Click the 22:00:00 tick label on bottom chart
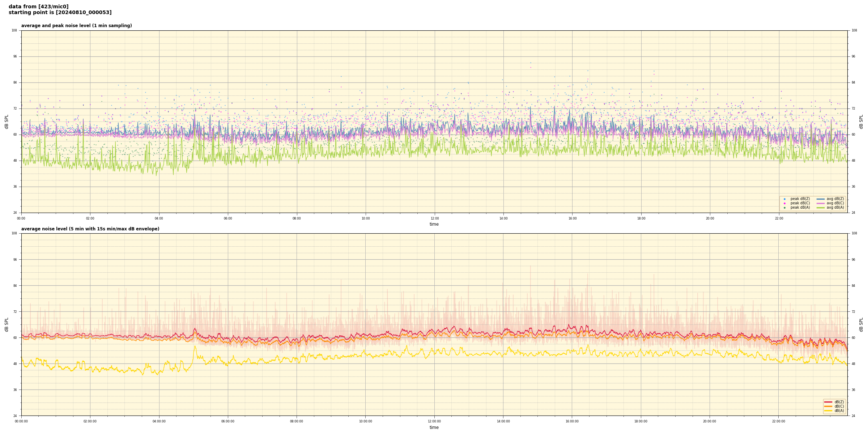 [779, 421]
